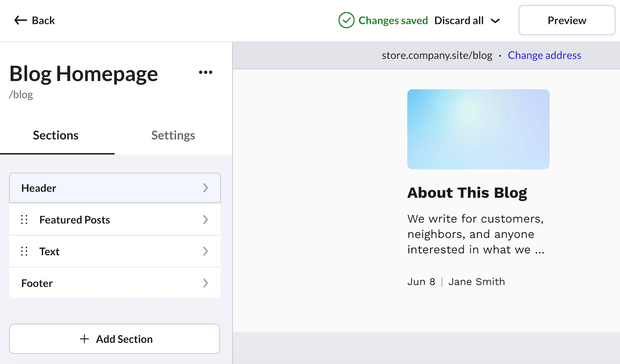
Task: Click the Back text label
Action: coord(43,20)
